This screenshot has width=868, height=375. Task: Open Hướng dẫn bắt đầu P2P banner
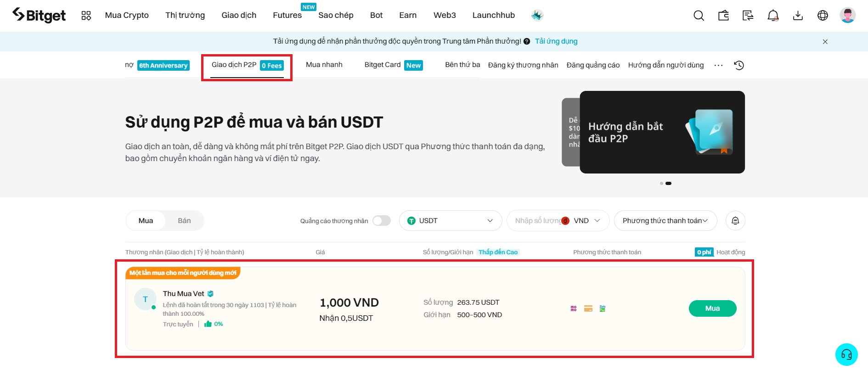pos(662,132)
